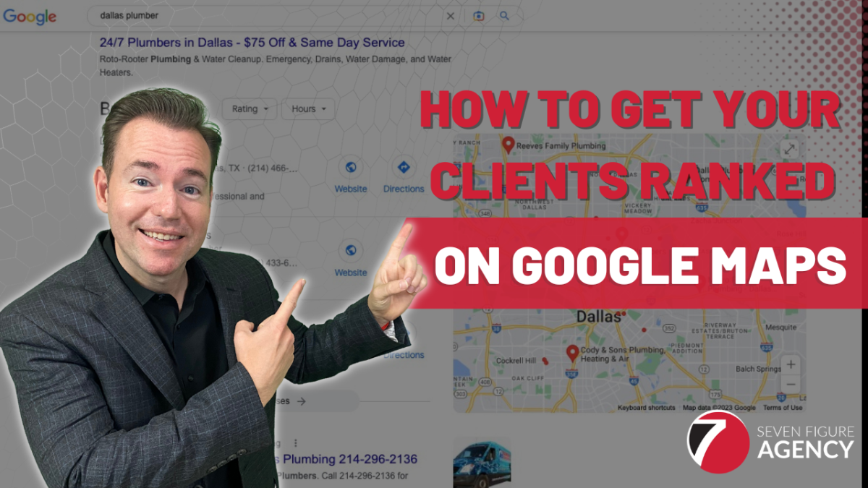Click the search magnifier icon
Screen dimensions: 868x488
(503, 15)
